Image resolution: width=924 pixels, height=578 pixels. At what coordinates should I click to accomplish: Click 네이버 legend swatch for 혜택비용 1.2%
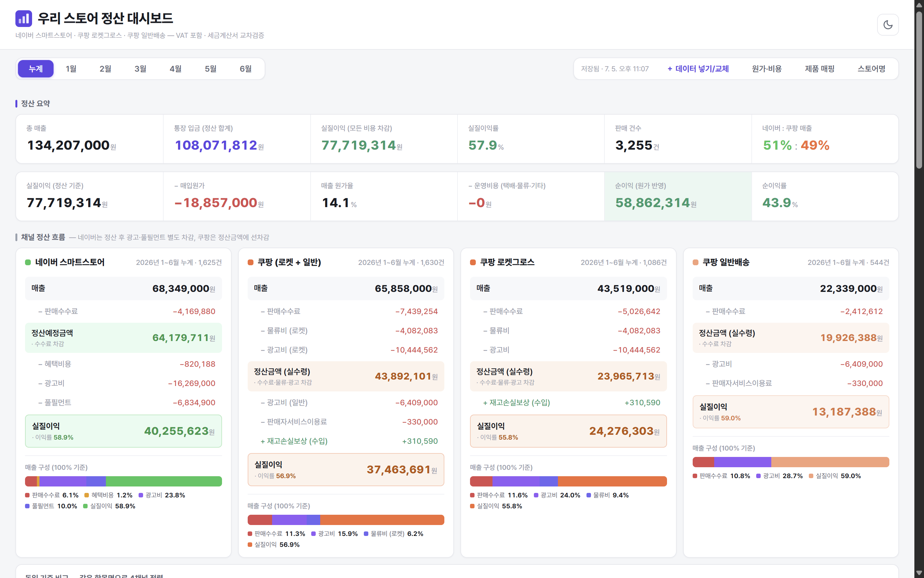click(87, 495)
